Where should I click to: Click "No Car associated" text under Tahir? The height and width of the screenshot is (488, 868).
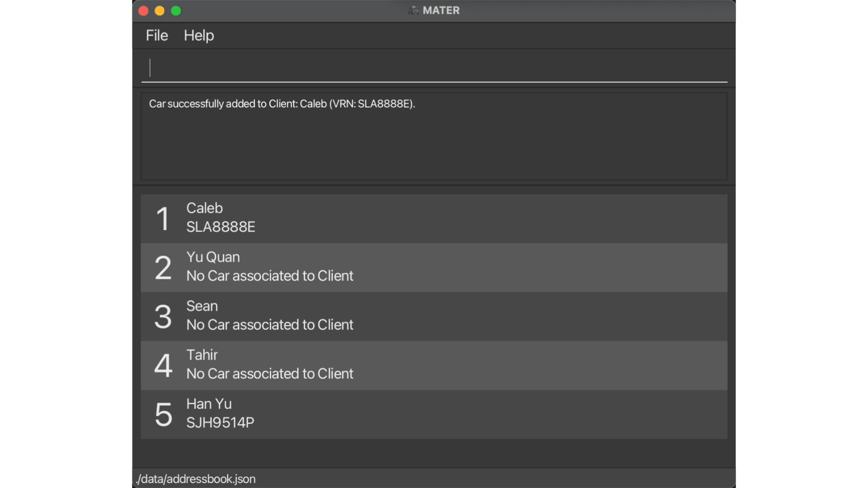[x=269, y=374]
